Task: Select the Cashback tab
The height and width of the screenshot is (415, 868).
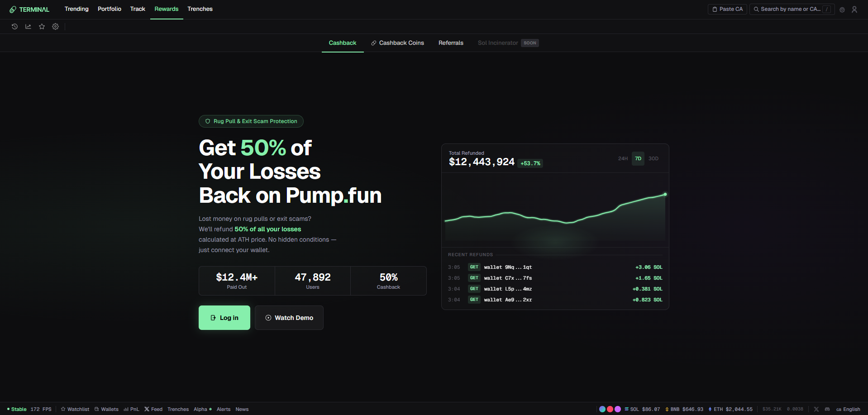Action: tap(343, 43)
